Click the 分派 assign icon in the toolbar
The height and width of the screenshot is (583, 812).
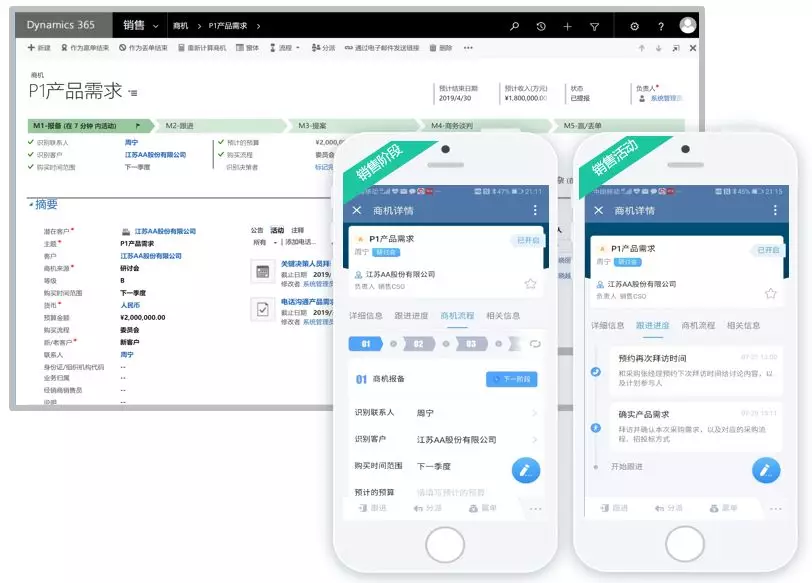point(322,47)
